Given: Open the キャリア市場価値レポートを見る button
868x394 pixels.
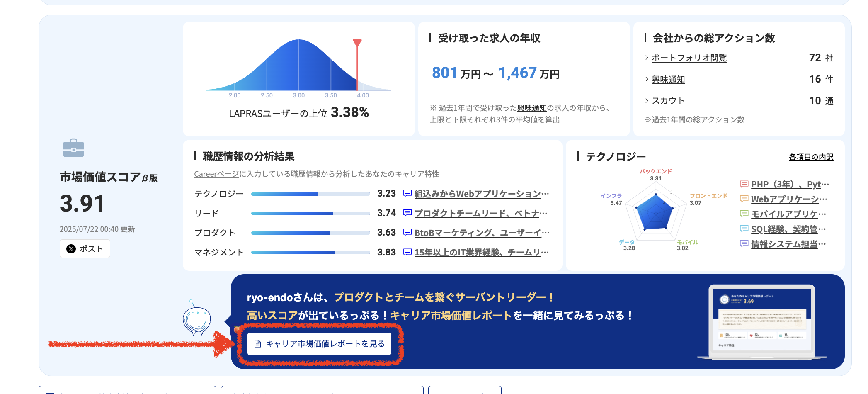Looking at the screenshot, I should 319,344.
